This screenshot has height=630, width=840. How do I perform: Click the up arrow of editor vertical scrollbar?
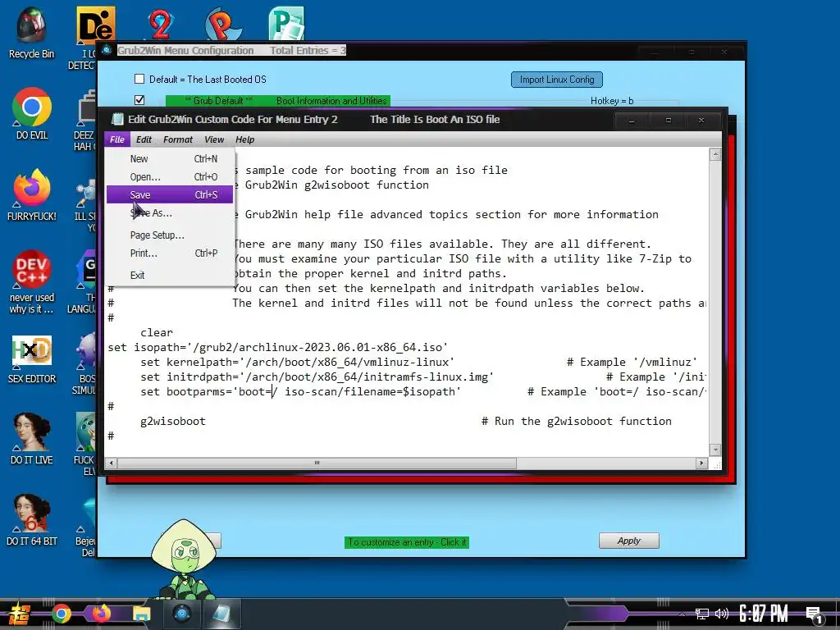point(714,155)
